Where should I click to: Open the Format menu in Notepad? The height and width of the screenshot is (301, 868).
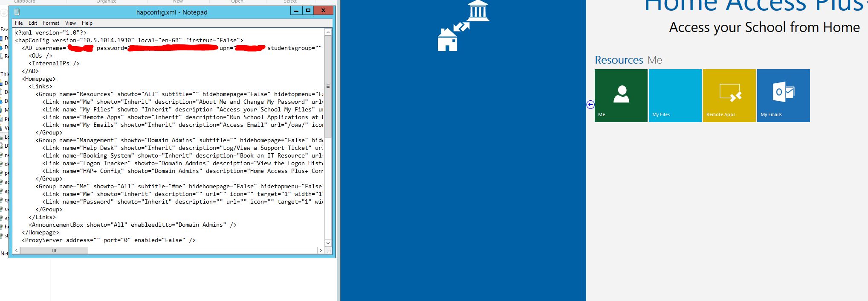(51, 23)
